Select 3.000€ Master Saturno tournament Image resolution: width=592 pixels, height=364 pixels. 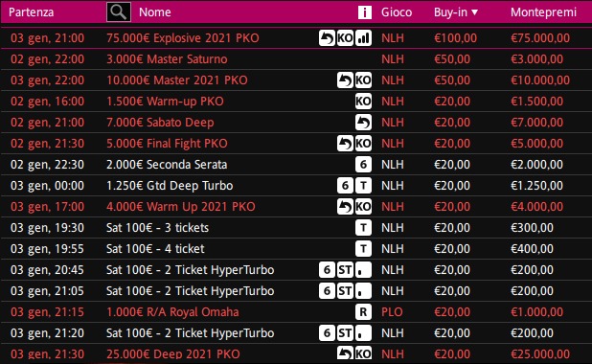coord(167,58)
